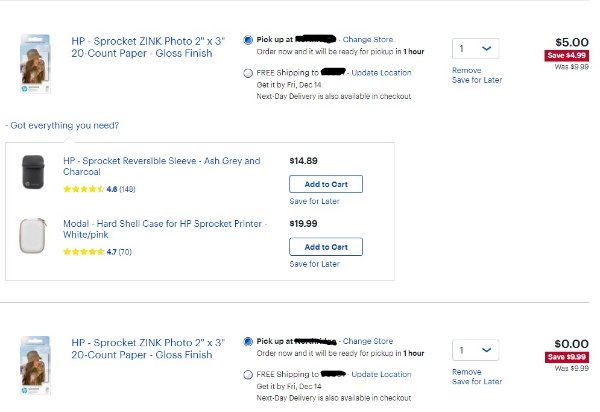Click second HP Sprocket ZINK paper product thumbnail
The height and width of the screenshot is (412, 600).
35,365
